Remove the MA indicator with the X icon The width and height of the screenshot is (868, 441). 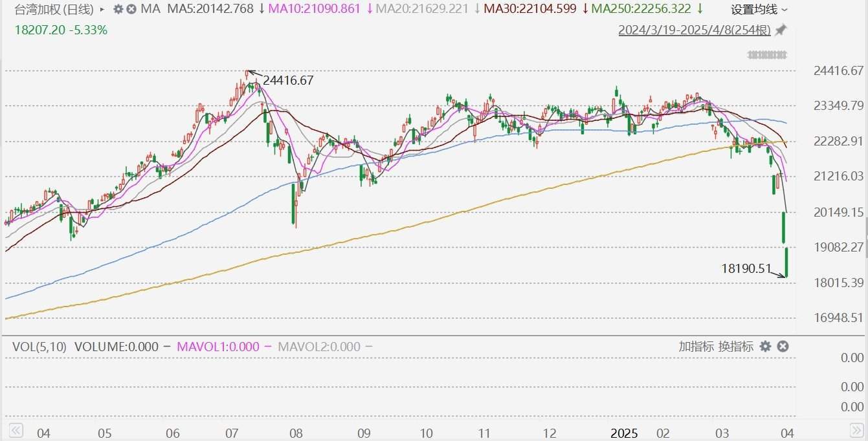point(131,9)
